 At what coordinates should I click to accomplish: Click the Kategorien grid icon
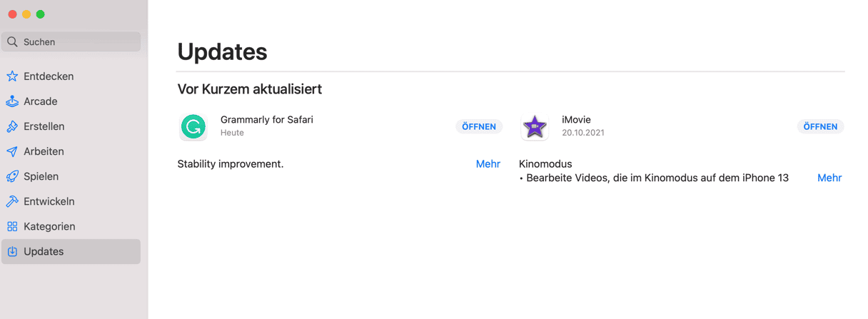pyautogui.click(x=12, y=226)
